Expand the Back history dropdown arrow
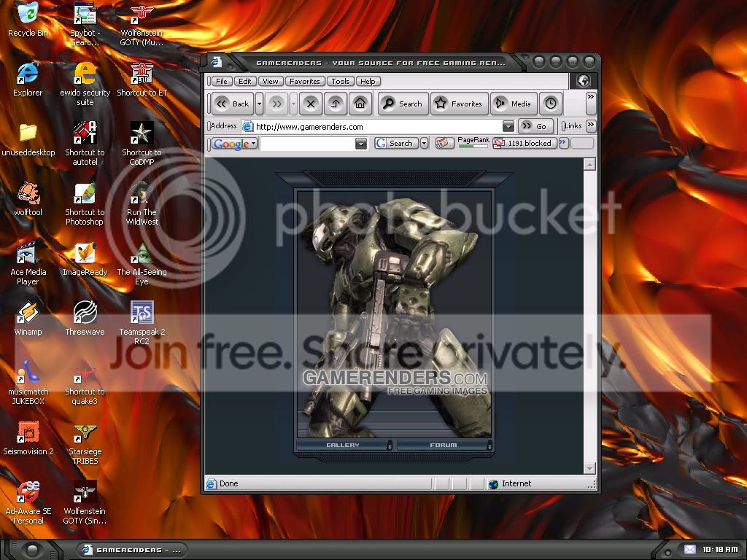747x560 pixels. (x=259, y=104)
